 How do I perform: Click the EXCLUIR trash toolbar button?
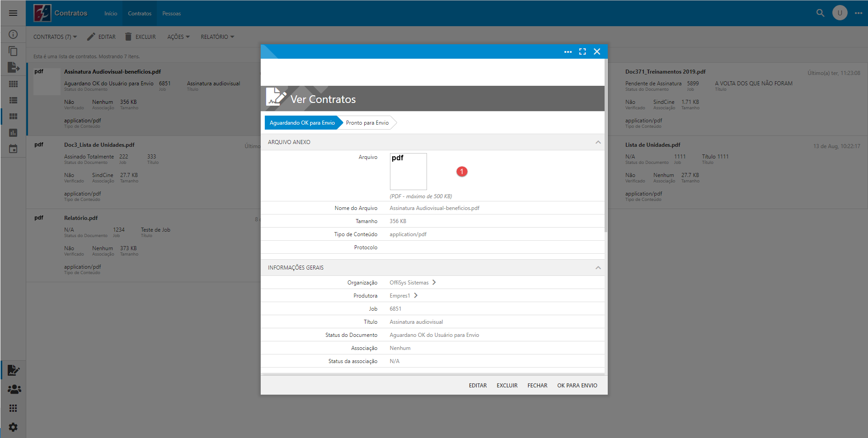tap(140, 37)
